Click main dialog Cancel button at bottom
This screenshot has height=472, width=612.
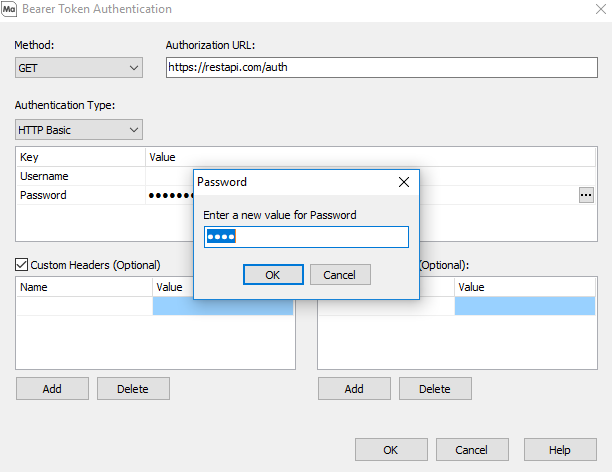475,450
